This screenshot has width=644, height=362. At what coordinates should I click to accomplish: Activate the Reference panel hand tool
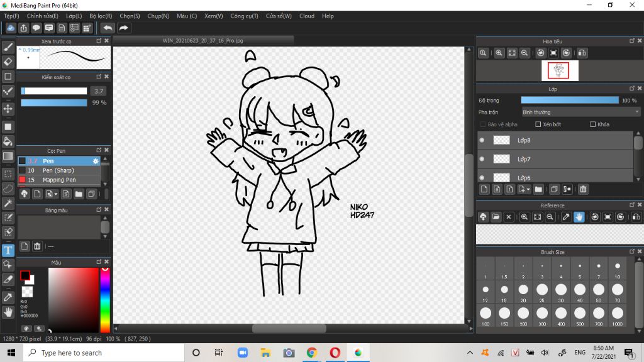pyautogui.click(x=579, y=217)
